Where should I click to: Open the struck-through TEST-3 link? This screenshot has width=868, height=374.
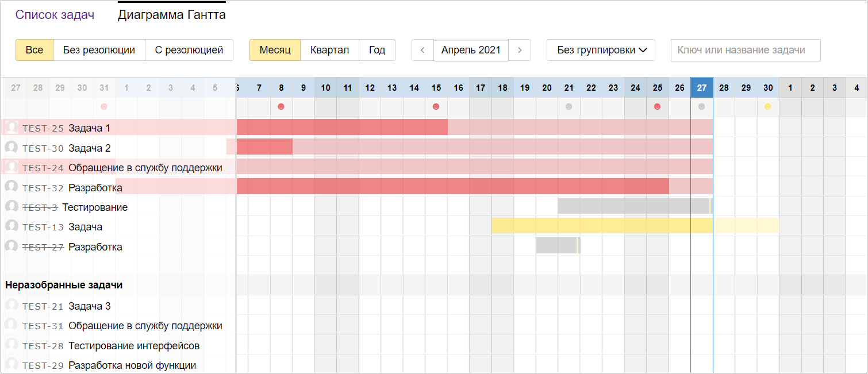[40, 207]
